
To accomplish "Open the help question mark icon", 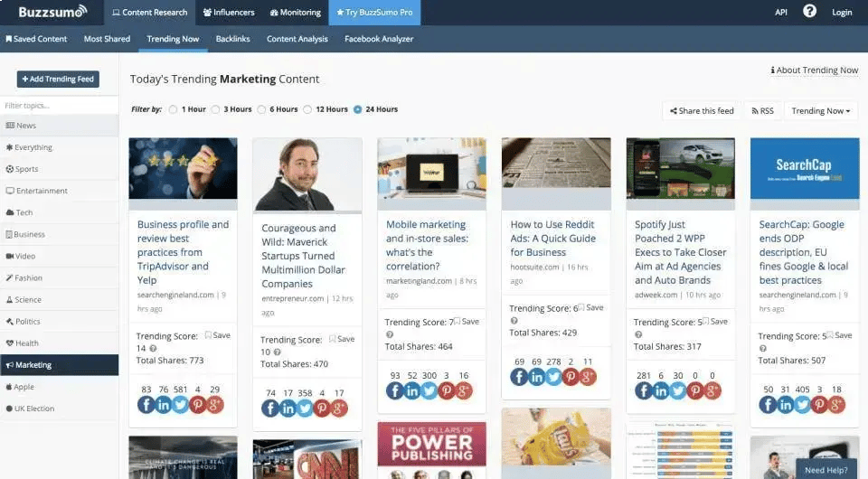I will pyautogui.click(x=809, y=11).
